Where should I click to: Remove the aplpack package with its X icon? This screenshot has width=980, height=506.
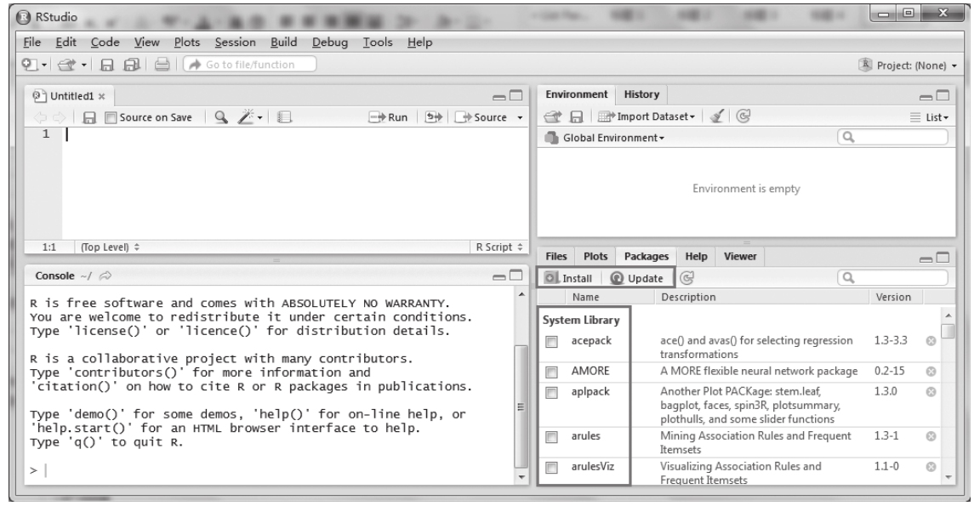pyautogui.click(x=931, y=392)
